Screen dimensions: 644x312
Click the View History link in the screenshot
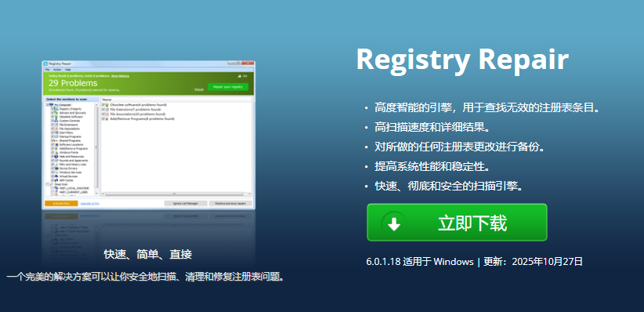click(121, 76)
